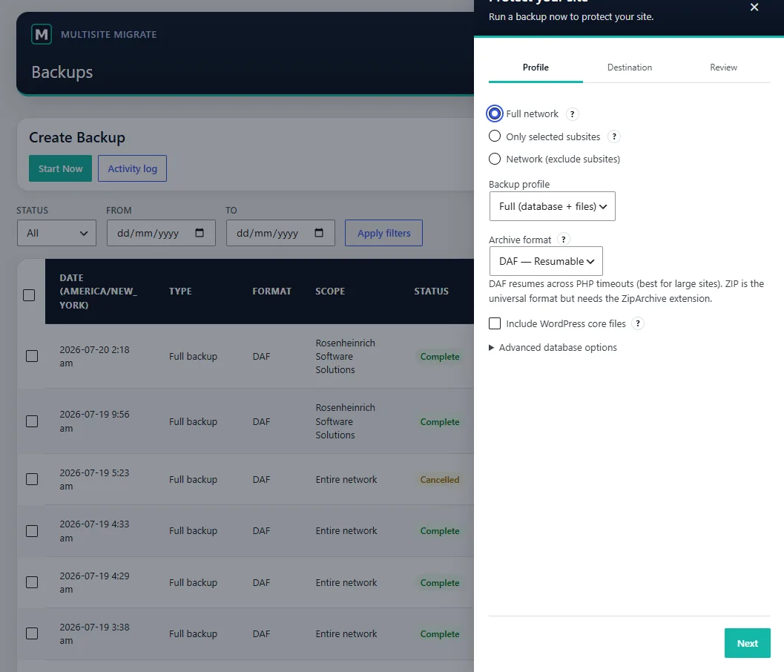Viewport: 784px width, 672px height.
Task: Show help for Archive format
Action: pos(564,240)
